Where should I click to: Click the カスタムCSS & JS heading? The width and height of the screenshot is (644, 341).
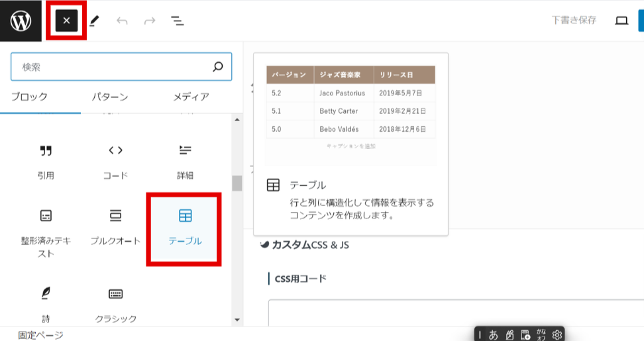(x=310, y=246)
